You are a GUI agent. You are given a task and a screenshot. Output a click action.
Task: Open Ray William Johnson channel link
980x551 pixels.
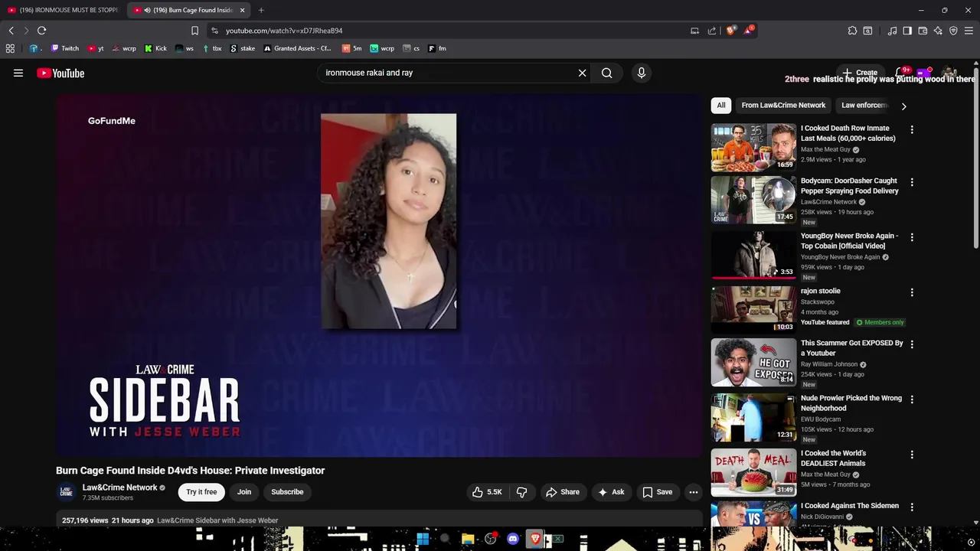click(829, 365)
